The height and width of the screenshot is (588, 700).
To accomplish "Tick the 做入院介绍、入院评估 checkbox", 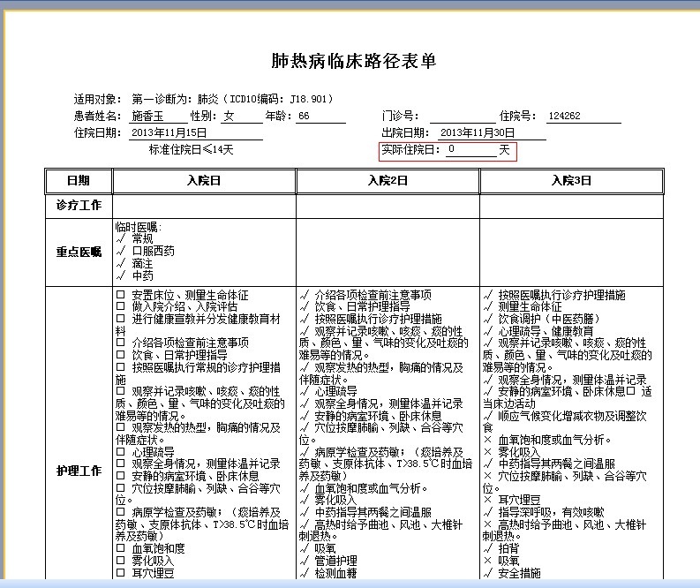I will (121, 306).
